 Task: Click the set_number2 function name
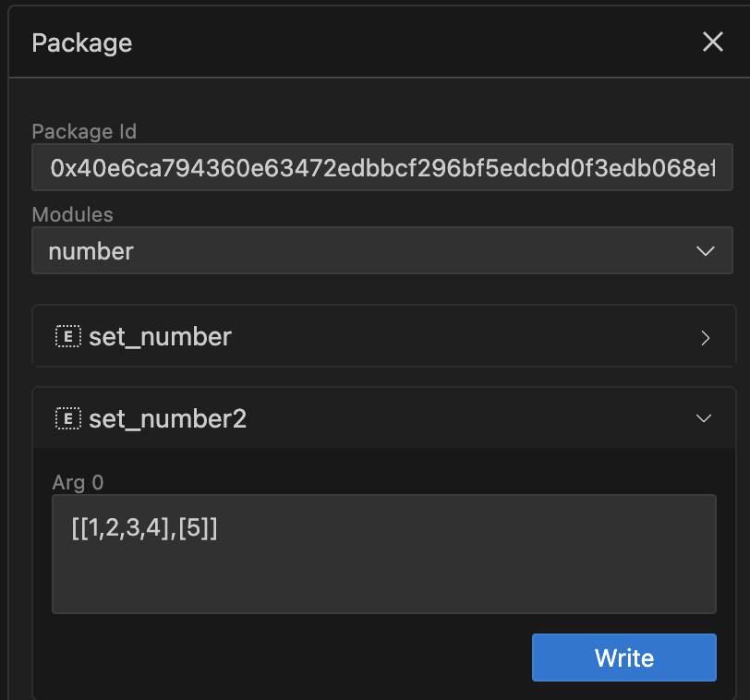coord(167,420)
